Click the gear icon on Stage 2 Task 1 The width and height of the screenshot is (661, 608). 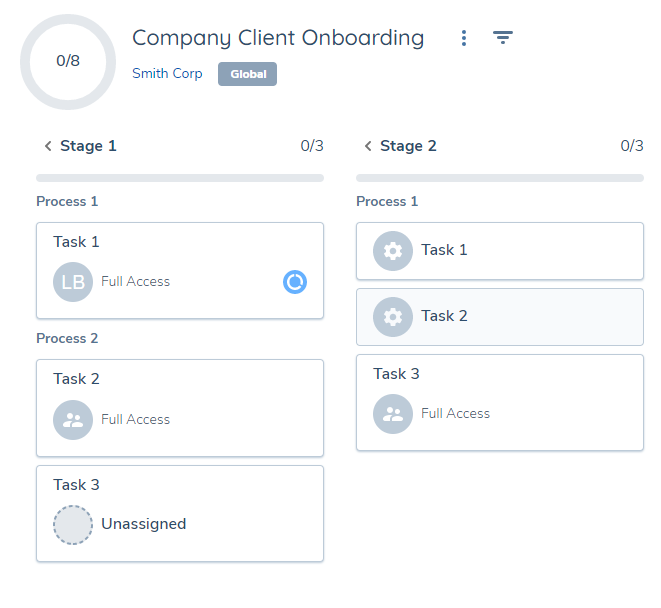pyautogui.click(x=393, y=250)
